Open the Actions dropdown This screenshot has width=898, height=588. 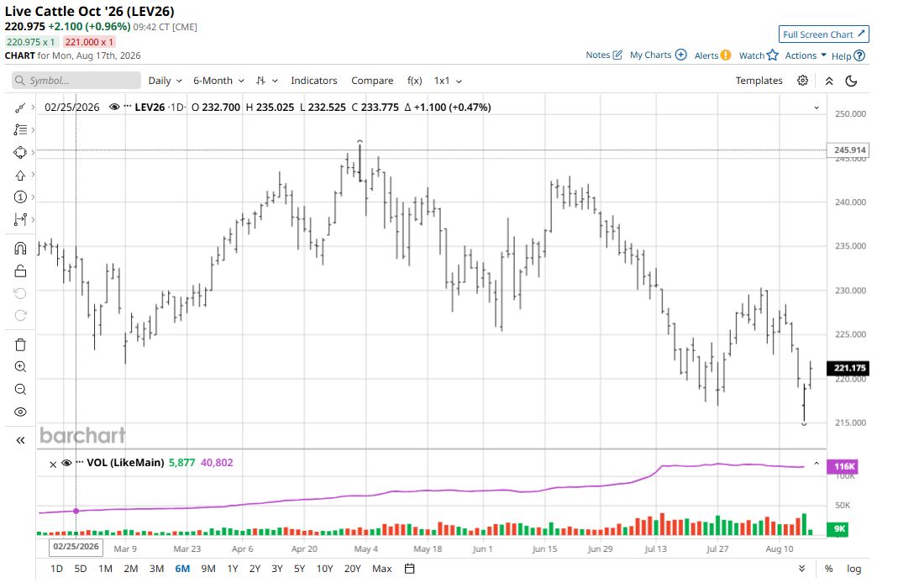pyautogui.click(x=806, y=55)
